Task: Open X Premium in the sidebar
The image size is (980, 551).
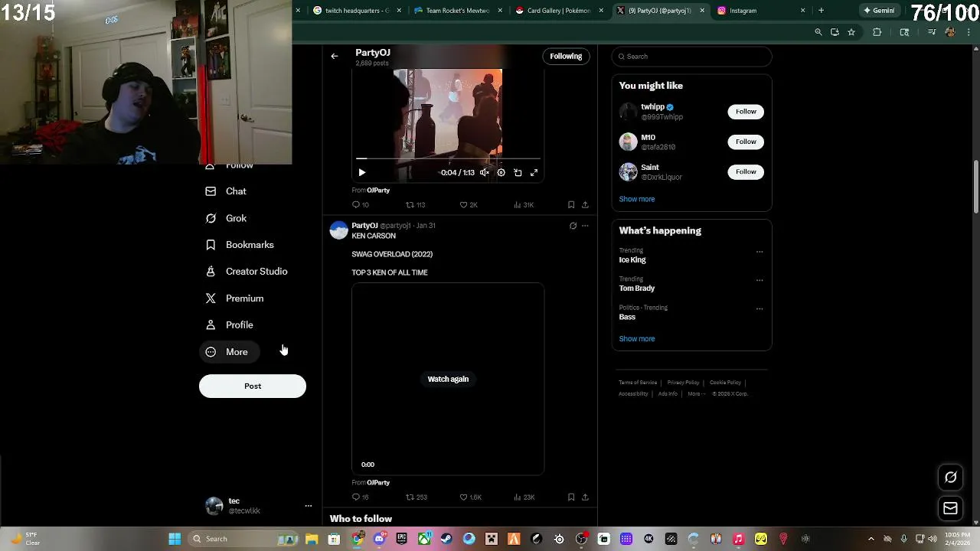Action: click(x=235, y=298)
